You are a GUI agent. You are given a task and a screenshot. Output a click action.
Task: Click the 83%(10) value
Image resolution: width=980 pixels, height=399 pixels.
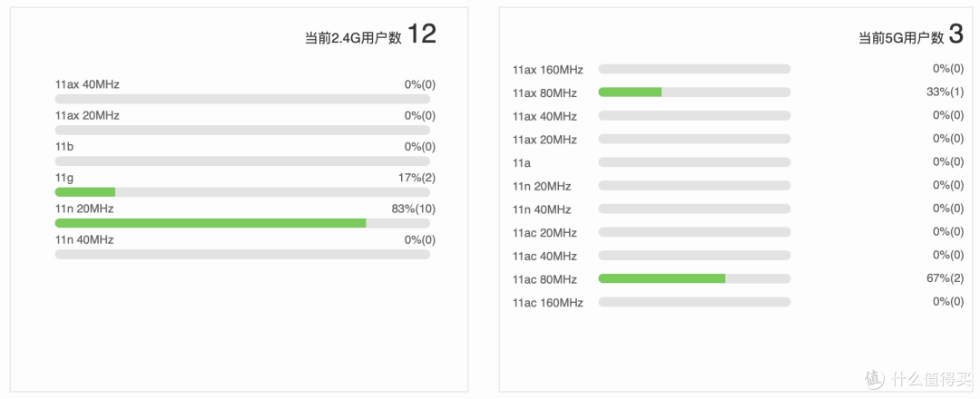pyautogui.click(x=413, y=209)
